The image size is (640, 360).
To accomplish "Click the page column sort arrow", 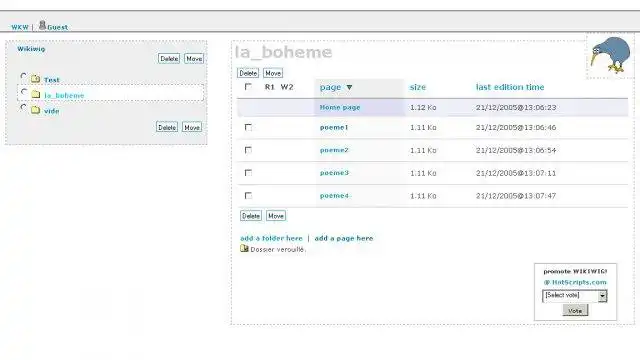I will [x=349, y=87].
